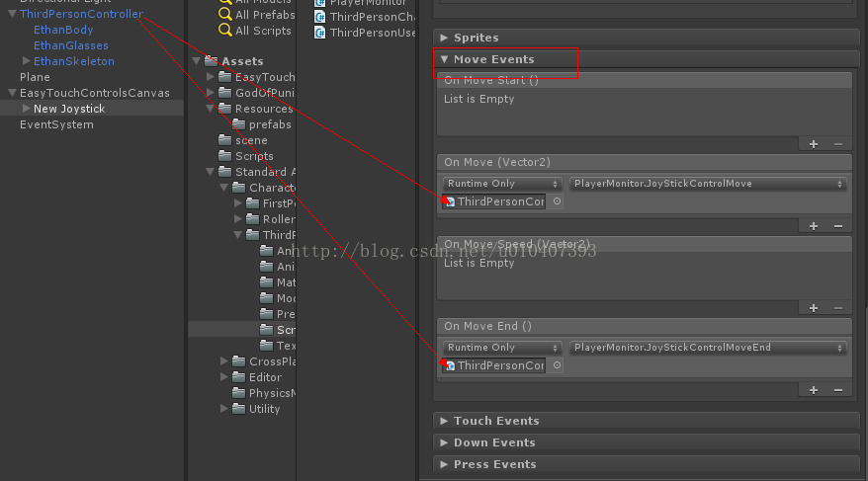Expand the EasyTouch folder
The width and height of the screenshot is (868, 481).
click(x=210, y=77)
